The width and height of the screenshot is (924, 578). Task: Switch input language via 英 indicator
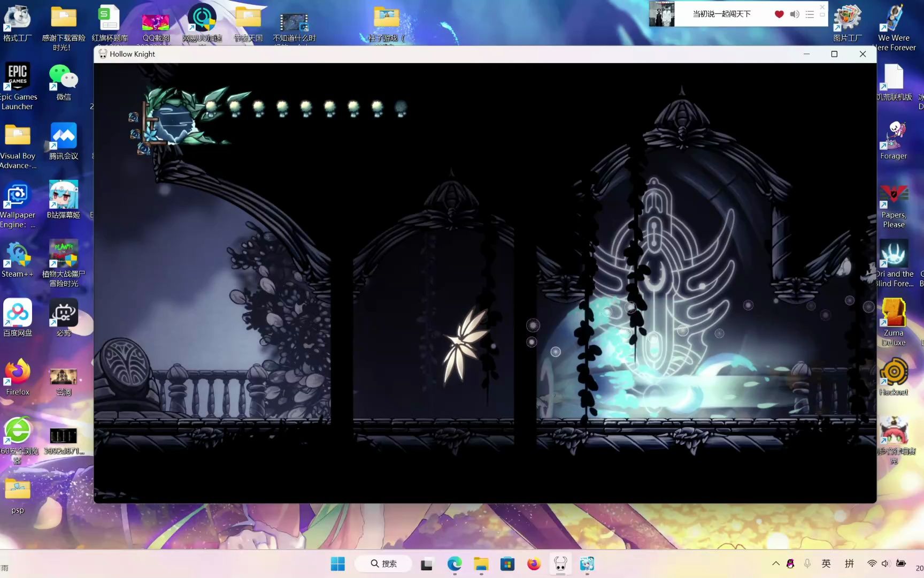click(x=826, y=564)
